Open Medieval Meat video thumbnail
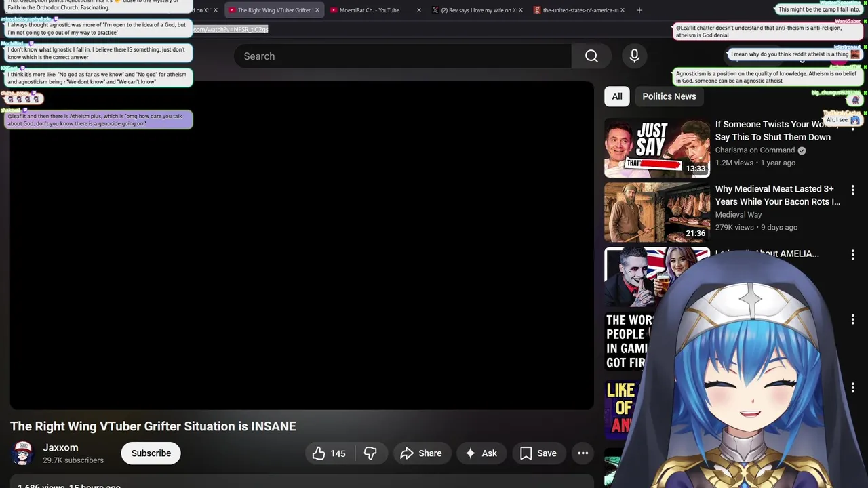The image size is (868, 488). [x=656, y=212]
